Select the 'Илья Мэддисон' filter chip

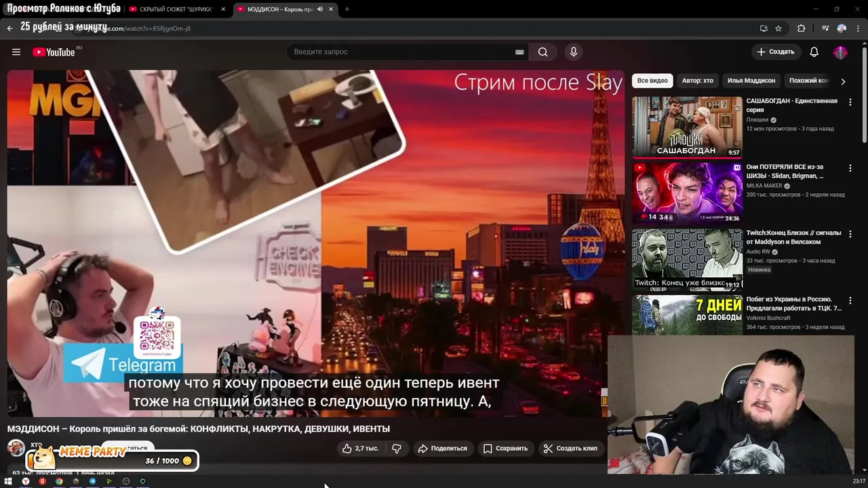point(751,81)
